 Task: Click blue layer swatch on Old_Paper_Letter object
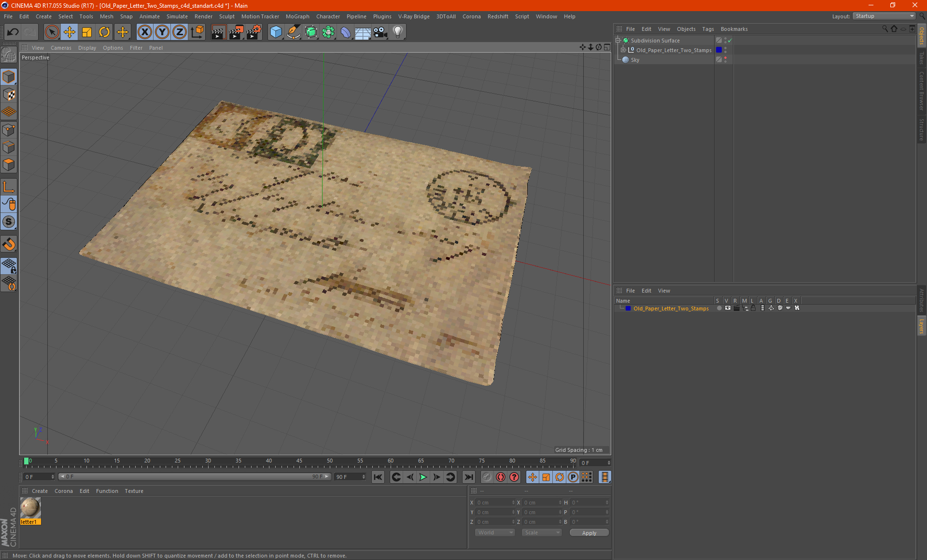pos(719,50)
